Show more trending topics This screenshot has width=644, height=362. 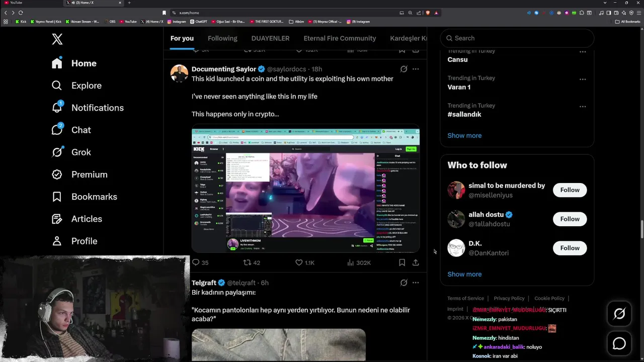(x=464, y=135)
